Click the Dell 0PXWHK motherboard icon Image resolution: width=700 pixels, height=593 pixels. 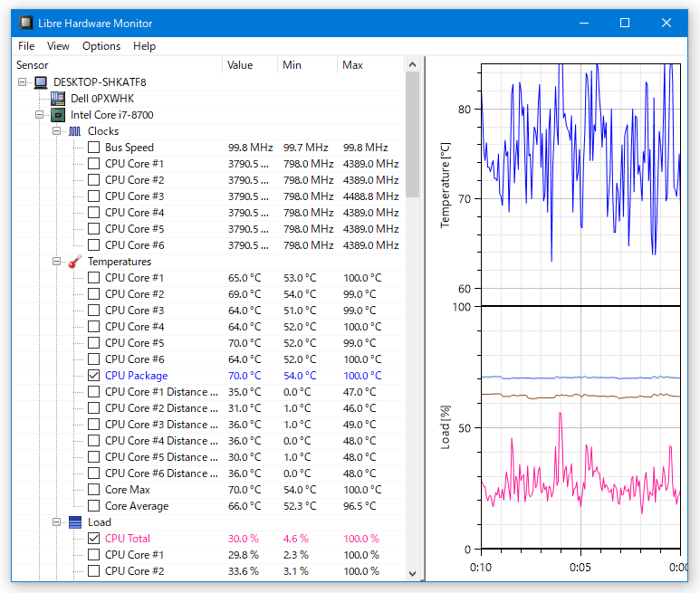pos(58,98)
